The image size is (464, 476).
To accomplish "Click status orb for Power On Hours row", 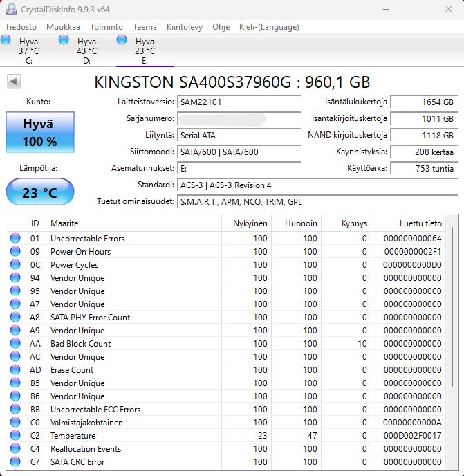I will [15, 251].
